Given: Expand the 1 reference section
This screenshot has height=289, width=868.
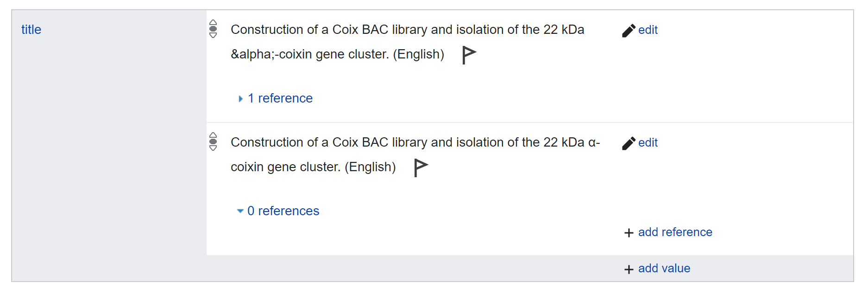Looking at the screenshot, I should [280, 98].
